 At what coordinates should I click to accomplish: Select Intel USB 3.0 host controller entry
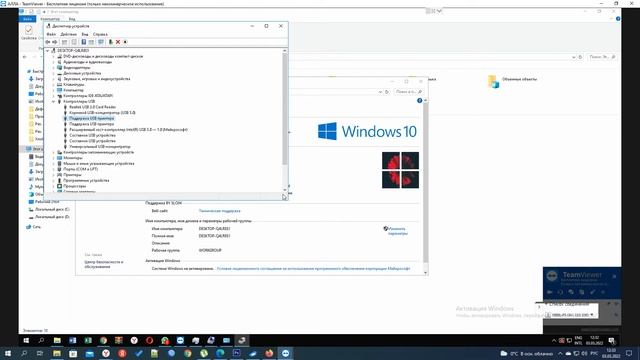click(129, 130)
